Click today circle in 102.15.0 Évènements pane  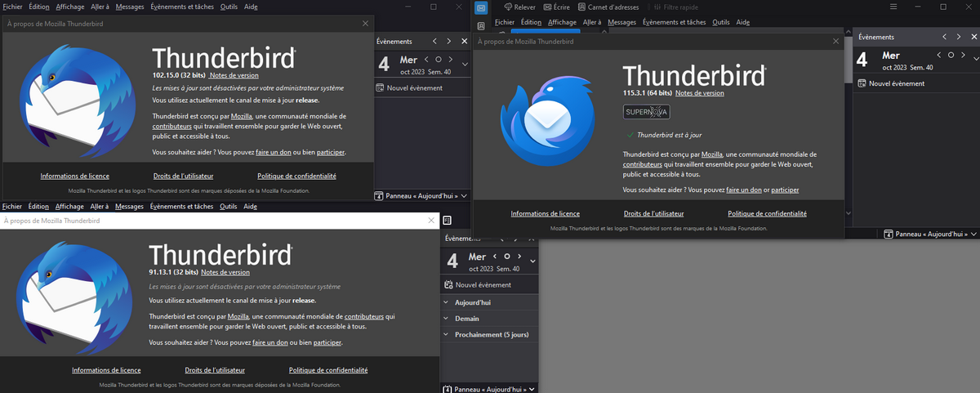click(x=439, y=60)
